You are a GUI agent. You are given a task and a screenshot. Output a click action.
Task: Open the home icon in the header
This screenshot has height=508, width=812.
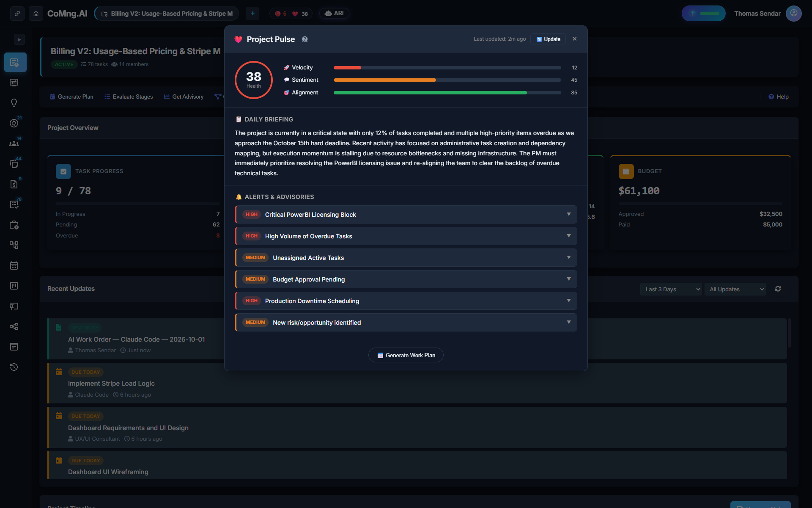(x=36, y=14)
